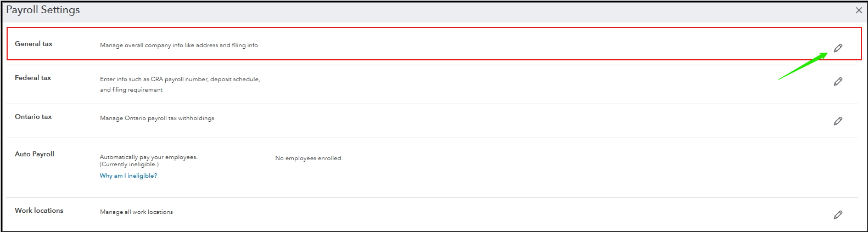Image resolution: width=868 pixels, height=232 pixels.
Task: Click 'and filing requirement' text line
Action: coord(131,90)
